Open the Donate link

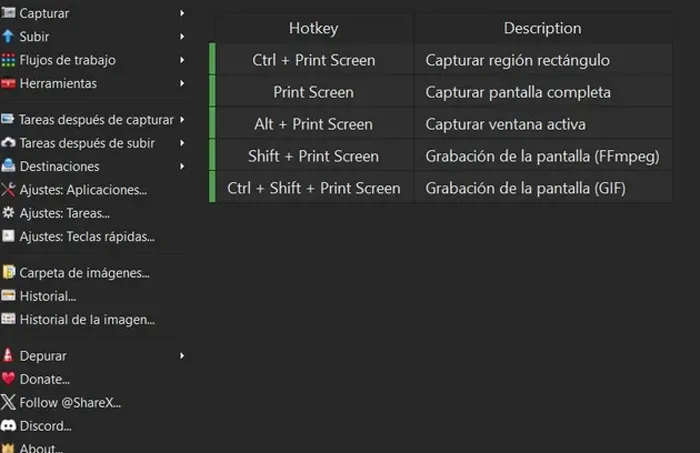point(45,379)
